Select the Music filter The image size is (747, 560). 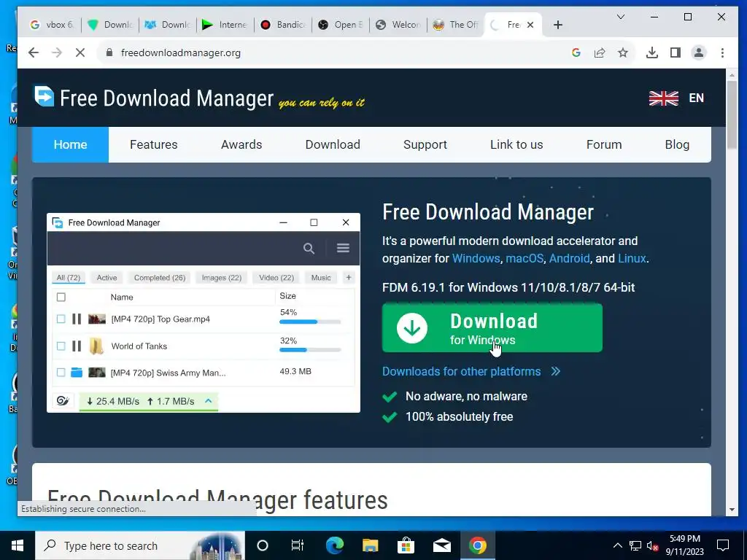click(321, 278)
